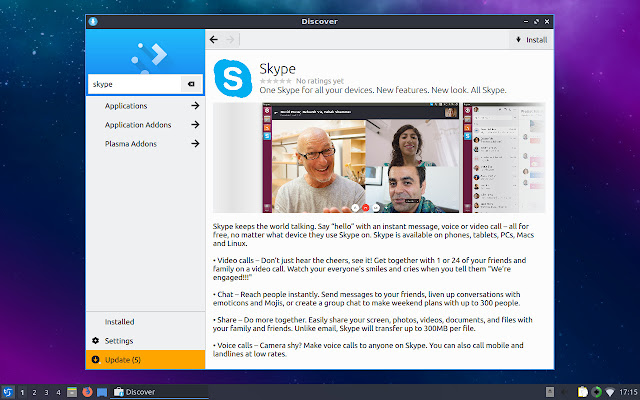Expand Plasma Addons with its arrow
The width and height of the screenshot is (640, 400).
click(x=196, y=144)
